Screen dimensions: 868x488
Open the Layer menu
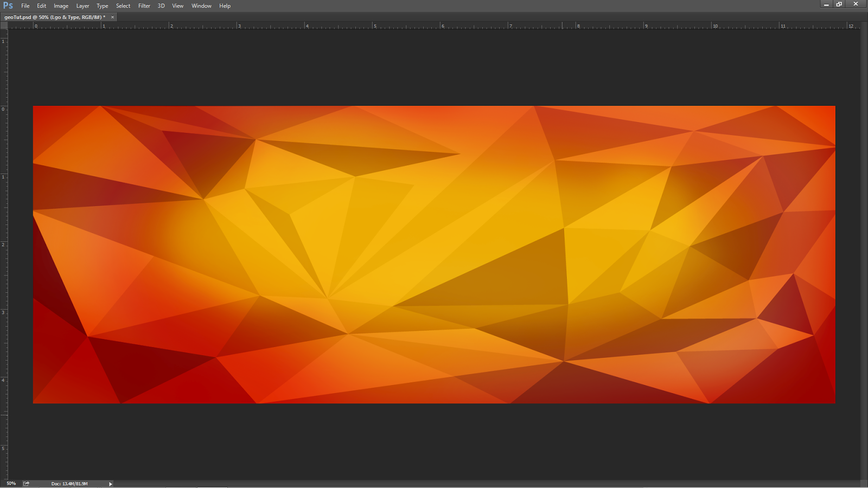[x=82, y=5]
